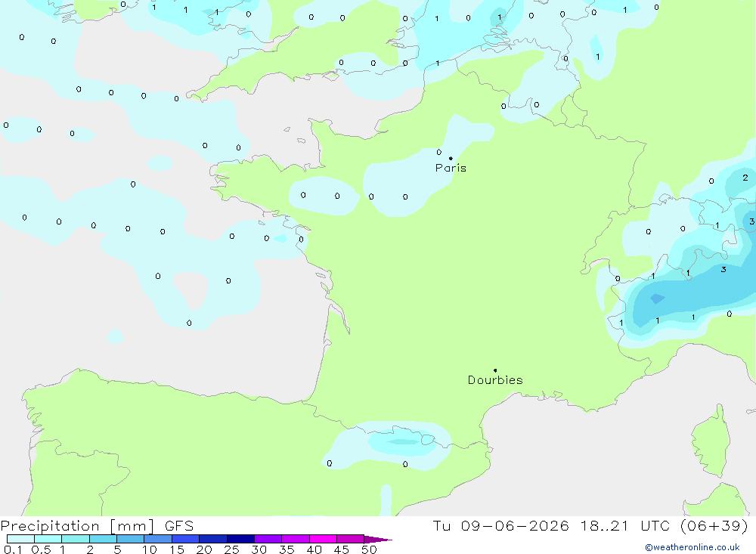Screen dimensions: 756x554
Task: Pick the 35–40 mm legend color swatch
Action: (x=296, y=539)
